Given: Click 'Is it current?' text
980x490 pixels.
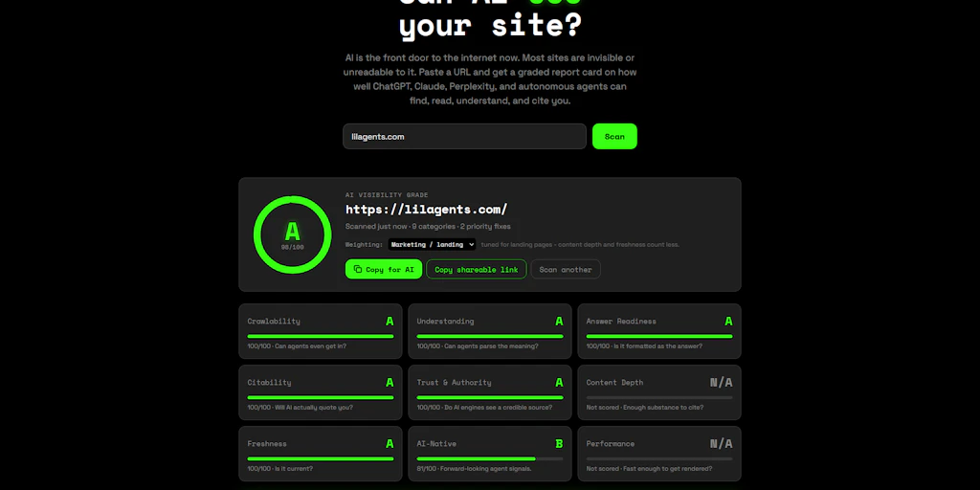Looking at the screenshot, I should tap(294, 469).
